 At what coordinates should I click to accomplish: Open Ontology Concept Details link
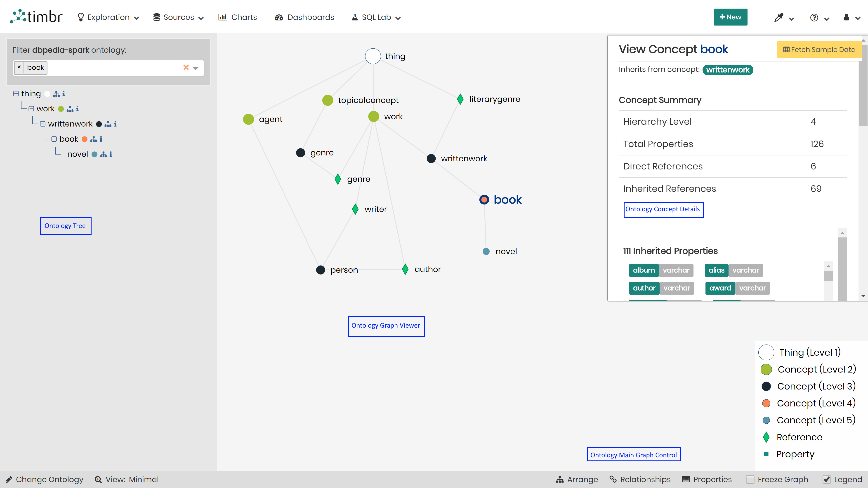(x=663, y=209)
